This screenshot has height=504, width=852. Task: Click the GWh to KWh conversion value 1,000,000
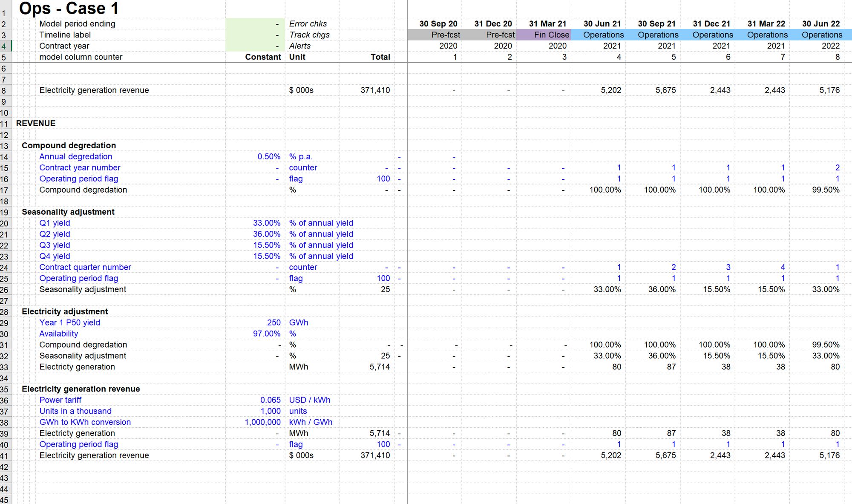tap(262, 422)
